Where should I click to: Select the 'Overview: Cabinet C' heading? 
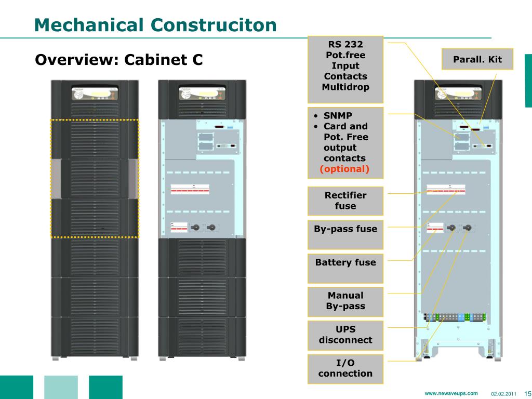pos(119,60)
